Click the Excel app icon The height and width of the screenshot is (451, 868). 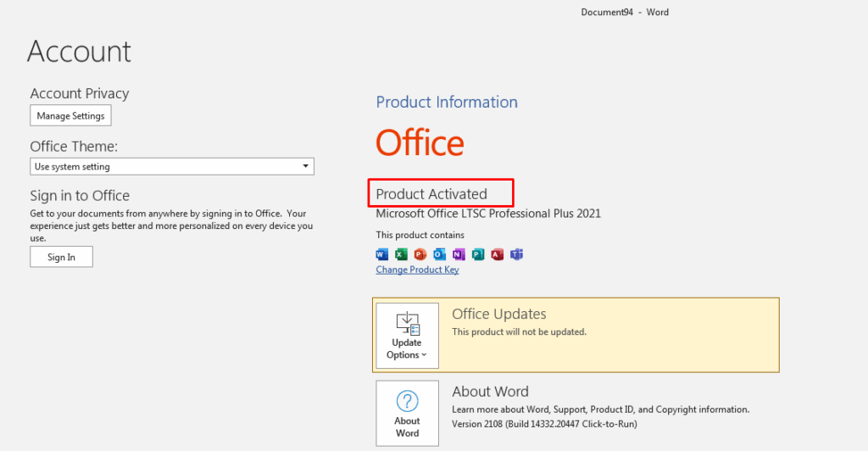pyautogui.click(x=401, y=254)
